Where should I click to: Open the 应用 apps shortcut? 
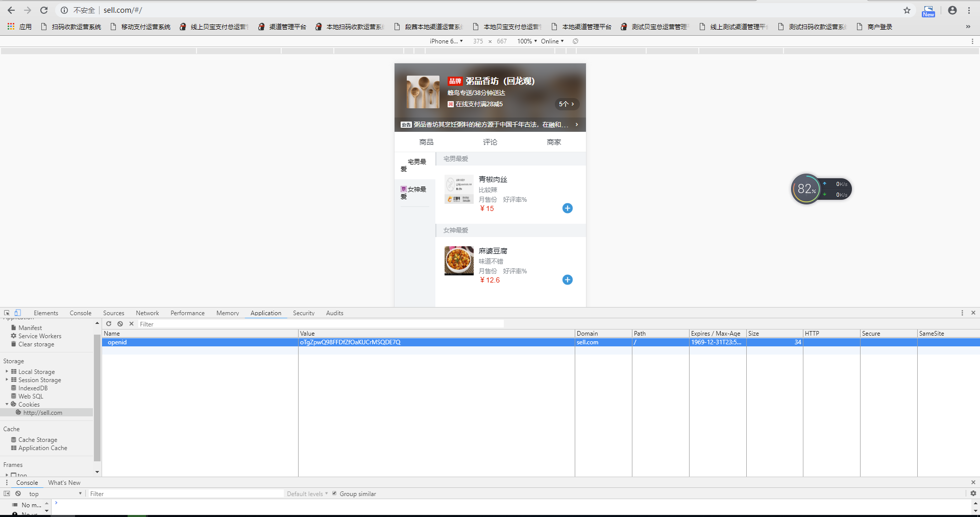tap(19, 27)
